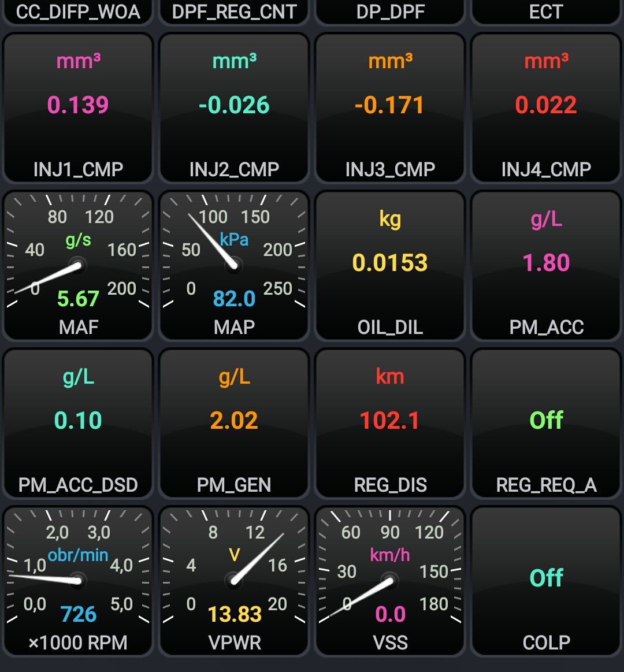Image resolution: width=624 pixels, height=672 pixels.
Task: Tap the INJ3_CMP tile showing -0.171
Action: coord(390,108)
